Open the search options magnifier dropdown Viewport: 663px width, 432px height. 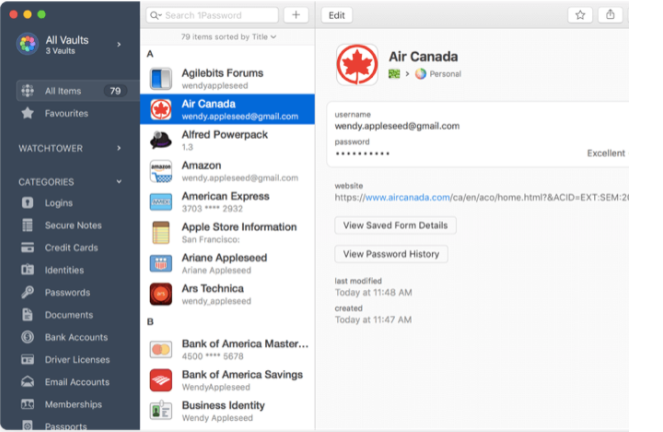(155, 15)
